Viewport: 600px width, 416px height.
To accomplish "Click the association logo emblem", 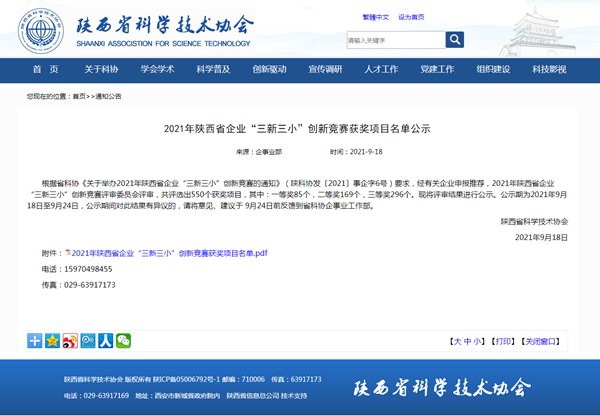I will (41, 28).
